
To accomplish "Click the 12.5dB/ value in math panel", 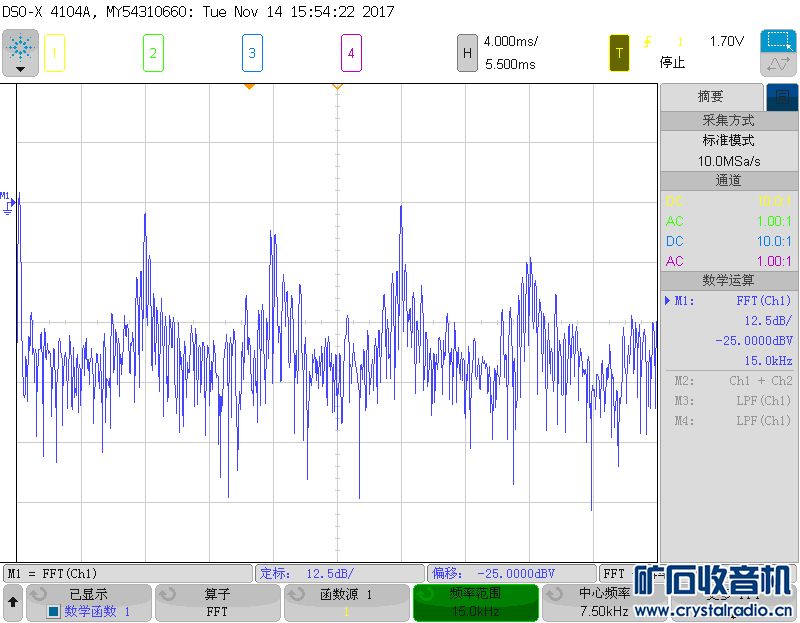I will tap(768, 321).
